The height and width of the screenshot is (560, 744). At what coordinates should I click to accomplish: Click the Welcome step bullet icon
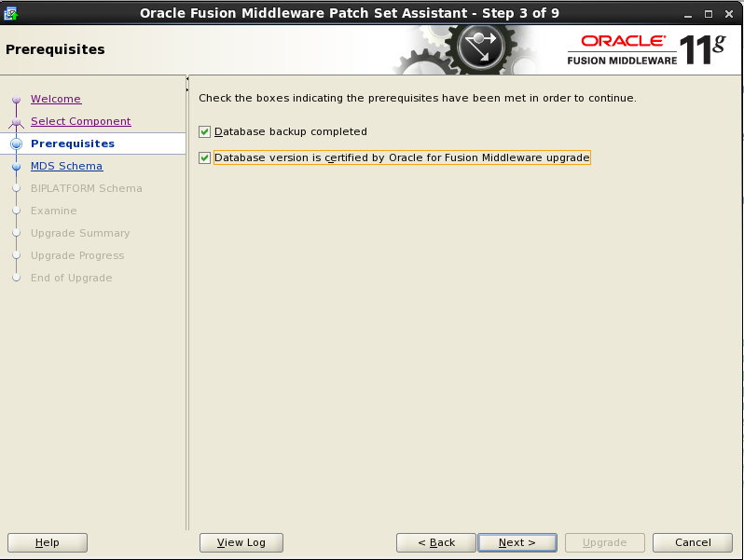click(16, 99)
